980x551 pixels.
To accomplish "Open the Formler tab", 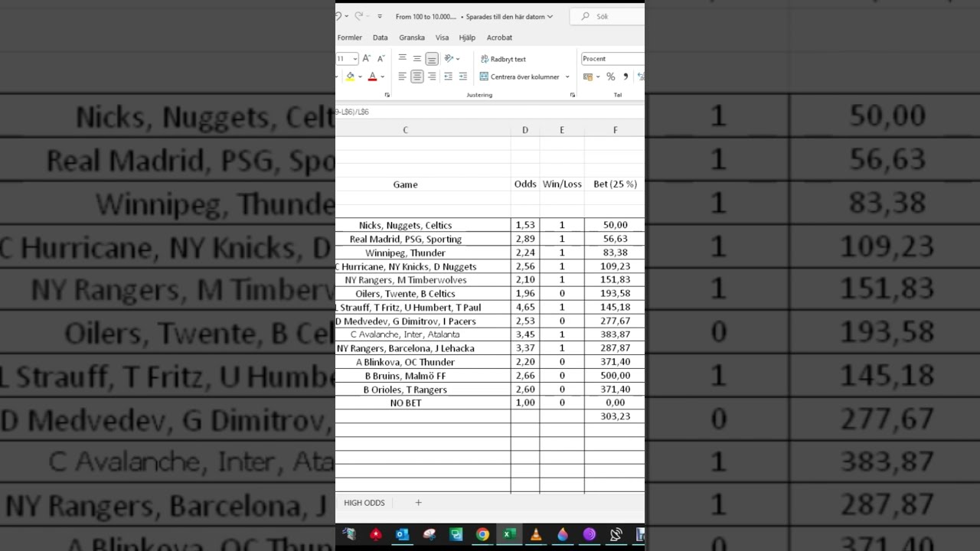I will coord(350,37).
